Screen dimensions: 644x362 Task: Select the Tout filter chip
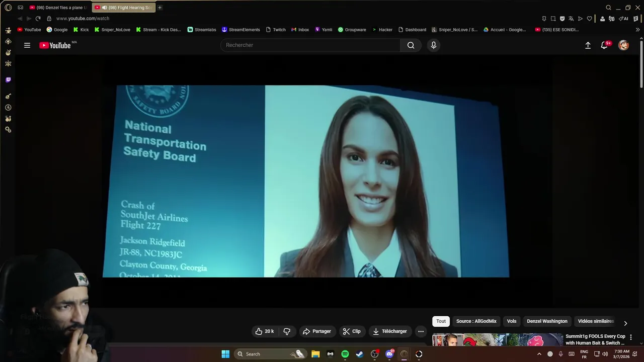pyautogui.click(x=441, y=321)
